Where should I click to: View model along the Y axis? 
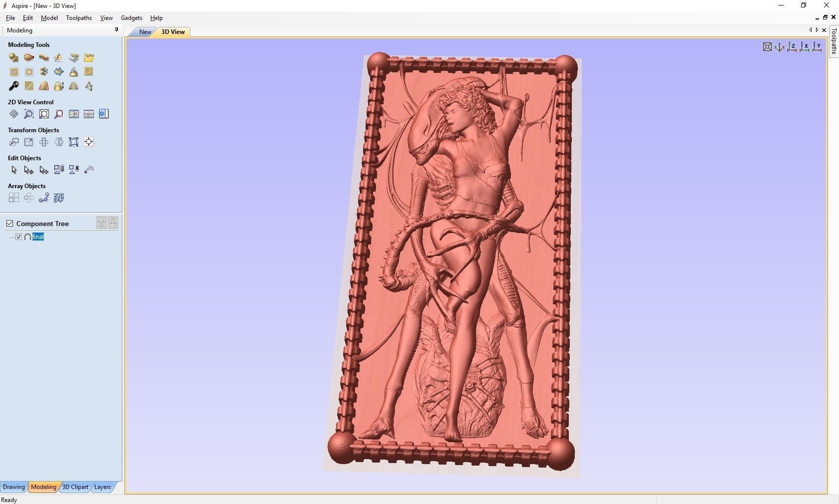coord(817,47)
